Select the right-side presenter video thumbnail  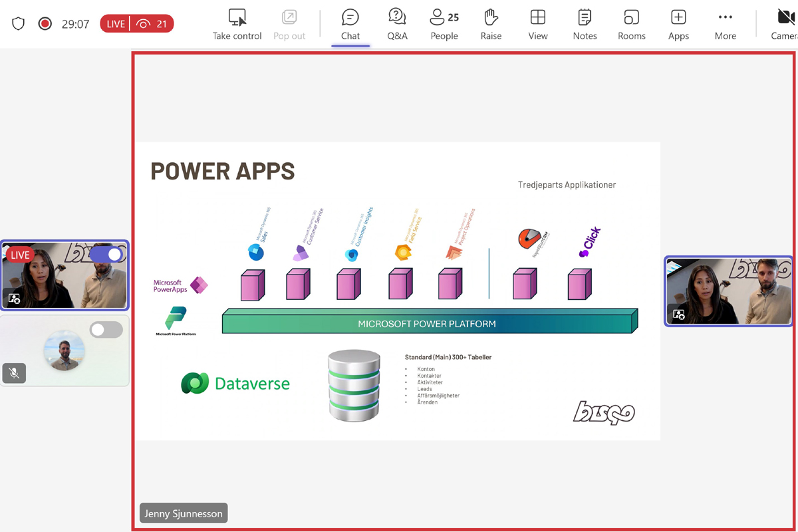click(729, 291)
